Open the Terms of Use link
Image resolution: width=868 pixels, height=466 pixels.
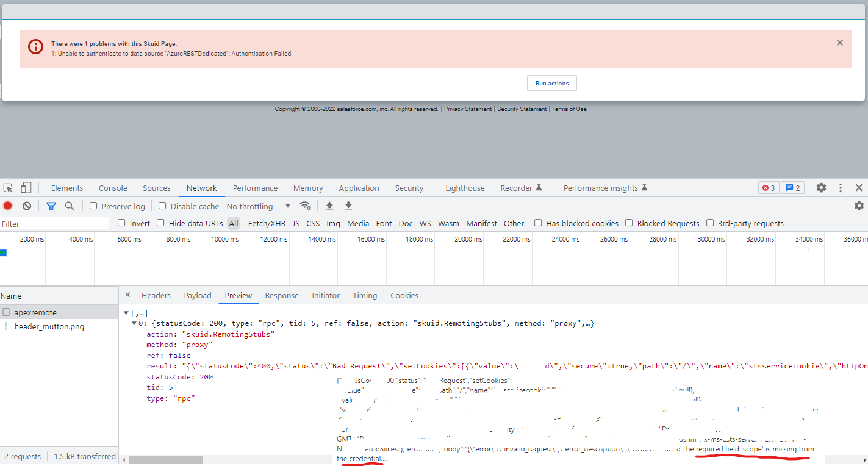(x=569, y=109)
